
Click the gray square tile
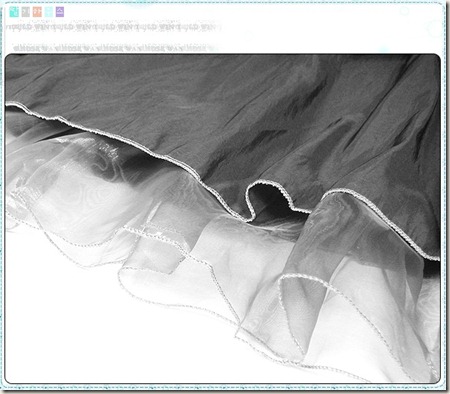click(26, 12)
